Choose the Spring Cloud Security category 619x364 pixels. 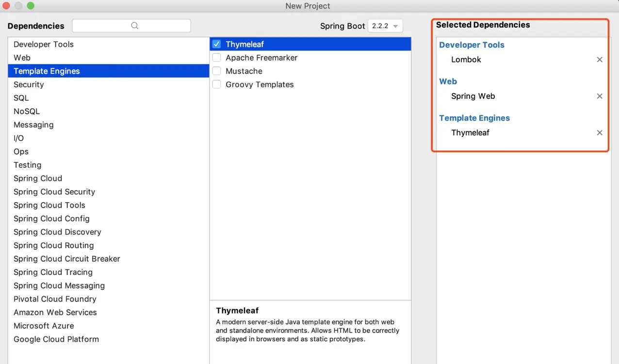pyautogui.click(x=109, y=192)
